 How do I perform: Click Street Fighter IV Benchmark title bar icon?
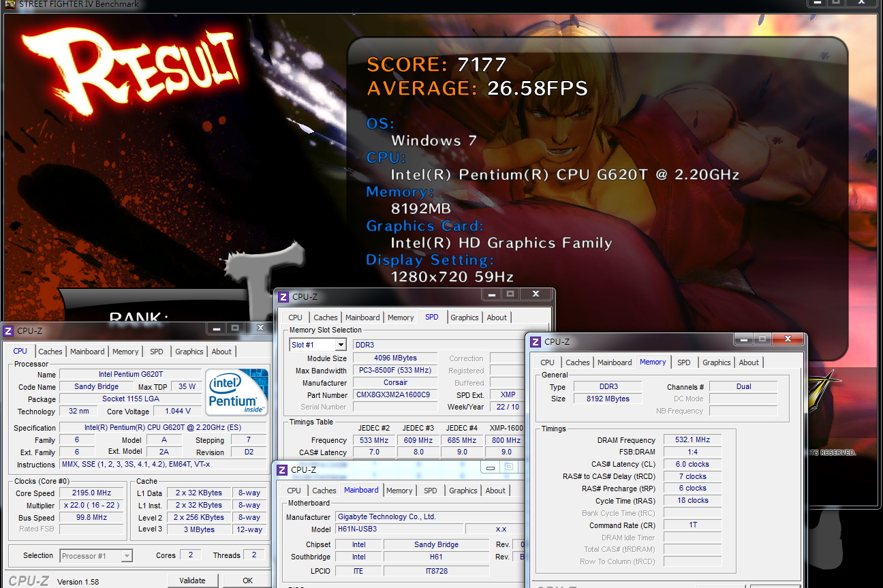pyautogui.click(x=9, y=3)
